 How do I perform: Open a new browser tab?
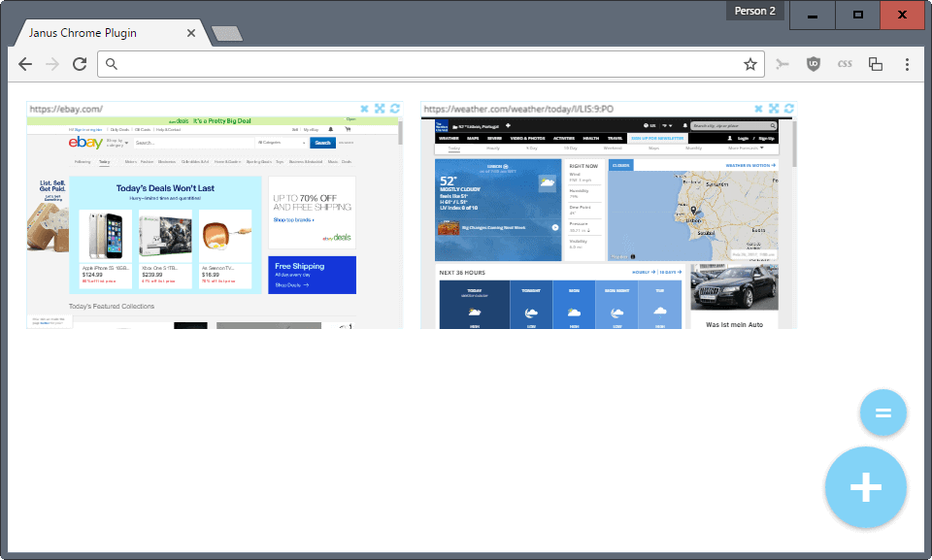tap(227, 34)
